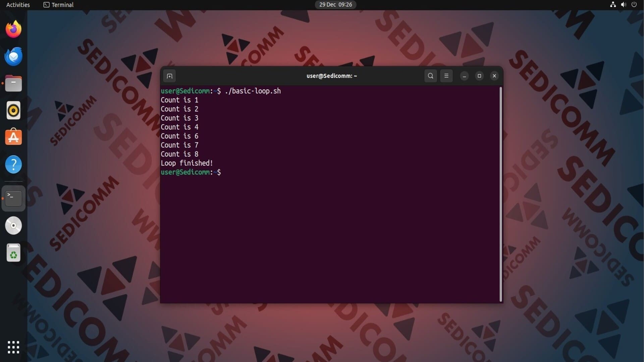Screen dimensions: 644x362
Task: Minimize the terminal window
Action: pos(464,76)
